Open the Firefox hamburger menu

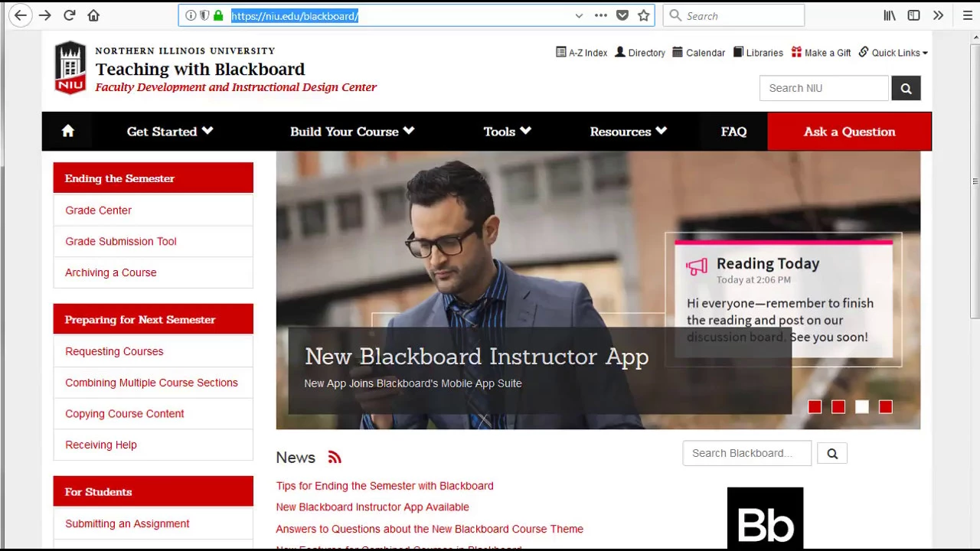968,15
